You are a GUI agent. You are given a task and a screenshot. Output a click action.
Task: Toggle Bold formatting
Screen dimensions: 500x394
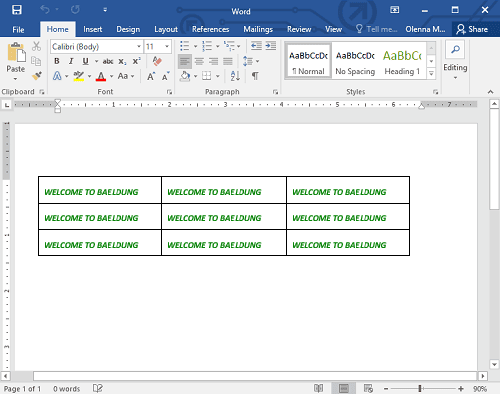[57, 61]
